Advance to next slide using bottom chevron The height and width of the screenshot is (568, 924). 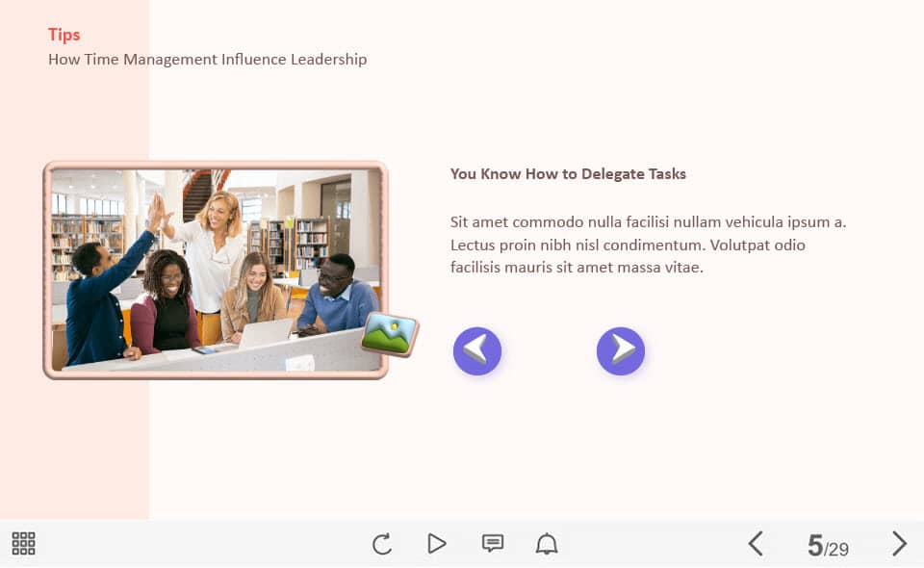899,544
